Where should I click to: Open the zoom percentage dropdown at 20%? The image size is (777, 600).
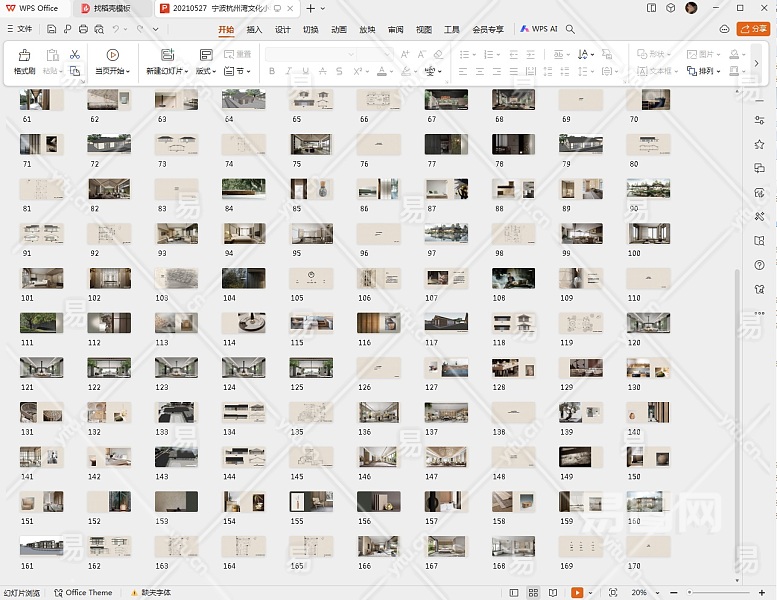click(641, 593)
